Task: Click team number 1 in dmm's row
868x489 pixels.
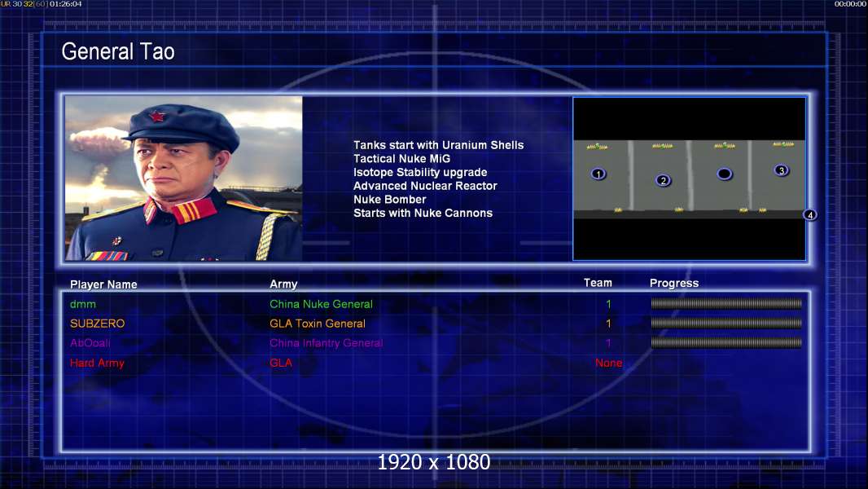Action: click(608, 304)
